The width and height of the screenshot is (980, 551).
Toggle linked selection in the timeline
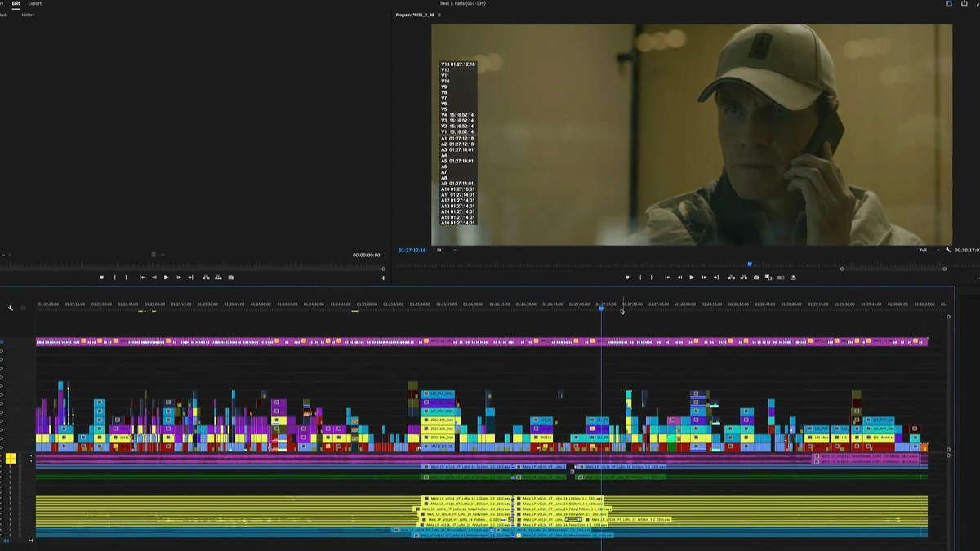tap(22, 309)
